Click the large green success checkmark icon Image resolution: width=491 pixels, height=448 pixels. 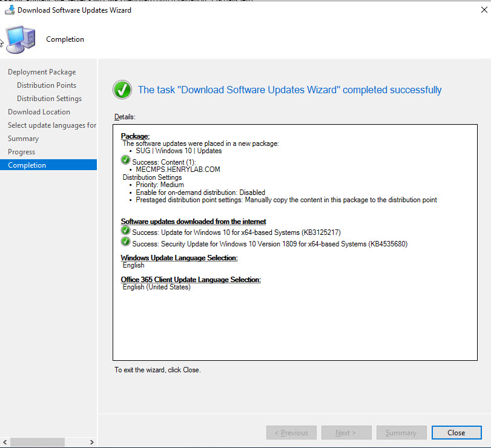point(122,90)
